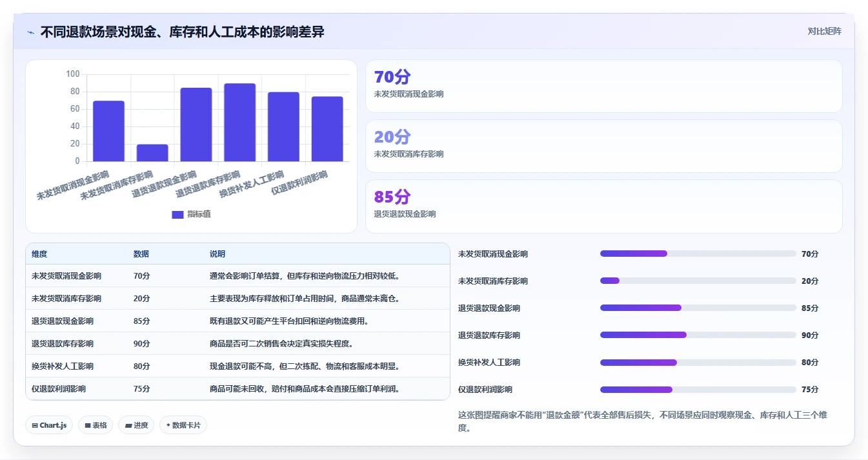Click the 70分 value in the table
868x460 pixels.
142,275
